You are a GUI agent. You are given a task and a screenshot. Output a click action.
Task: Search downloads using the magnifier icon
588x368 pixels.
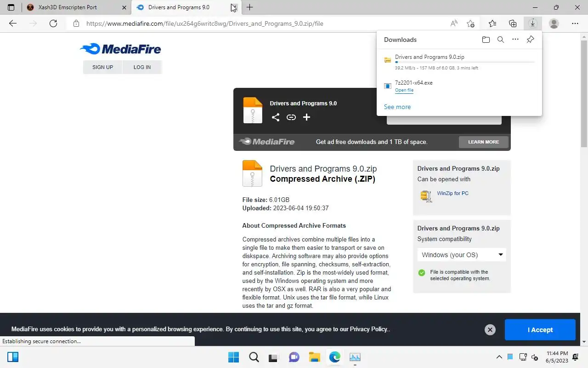pyautogui.click(x=501, y=40)
